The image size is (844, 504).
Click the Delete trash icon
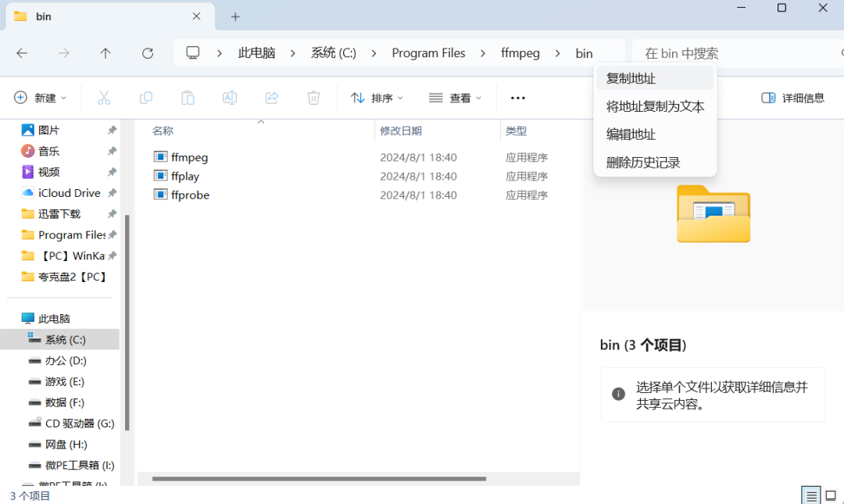[x=314, y=98]
